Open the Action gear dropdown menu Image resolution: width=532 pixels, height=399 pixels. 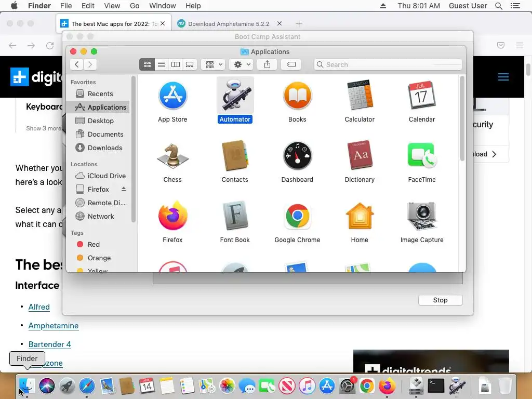click(241, 64)
